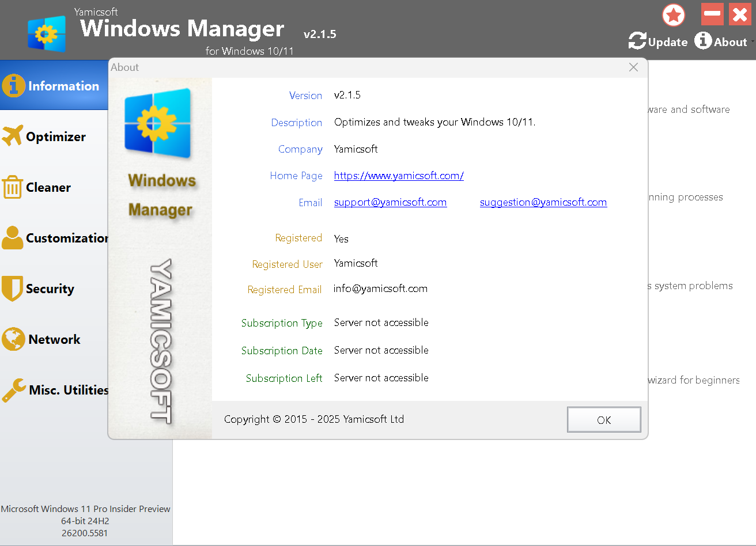This screenshot has height=546, width=756.
Task: Select the Network label in sidebar
Action: tap(54, 339)
